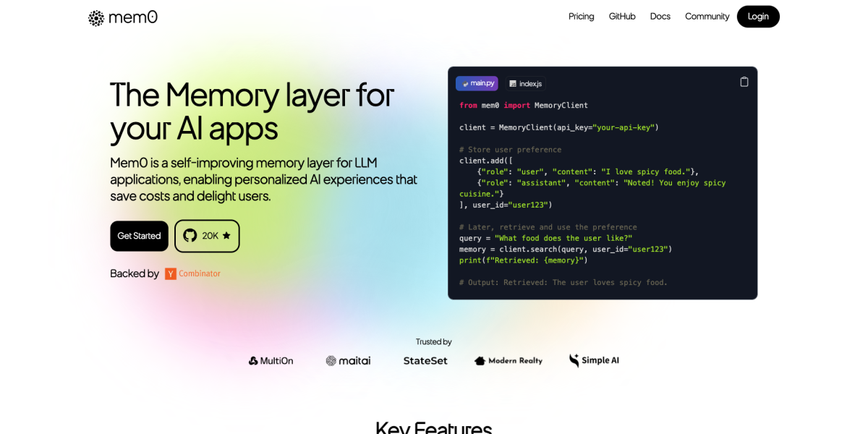Image resolution: width=868 pixels, height=434 pixels.
Task: Click the Y Combinator logo
Action: (192, 273)
